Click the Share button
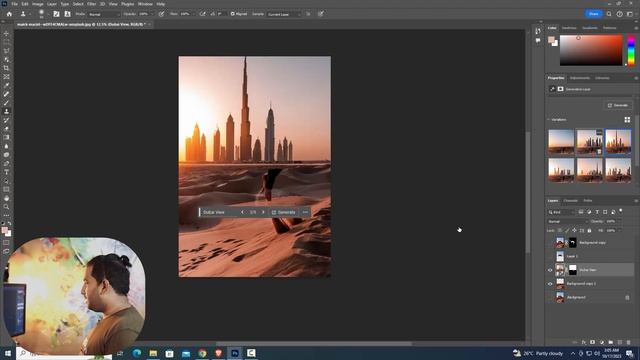Viewport: 640px width, 360px height. 593,14
